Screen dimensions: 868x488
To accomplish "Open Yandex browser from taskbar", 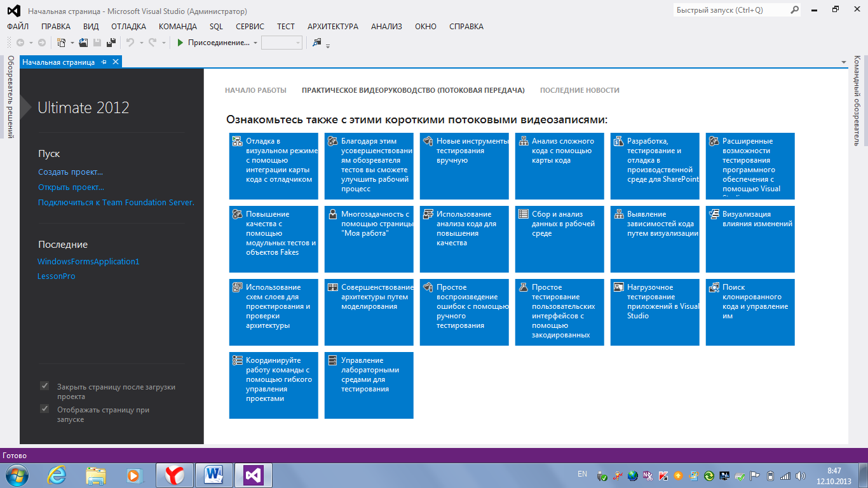I will pos(175,475).
